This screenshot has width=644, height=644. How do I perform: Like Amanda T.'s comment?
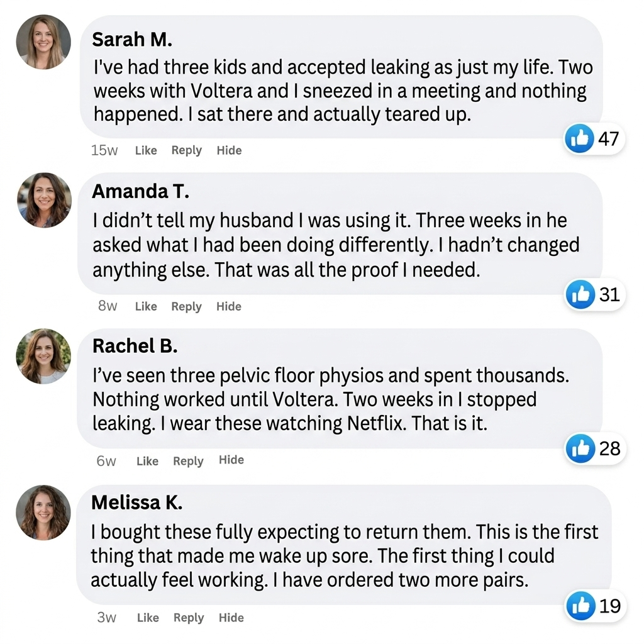(146, 306)
